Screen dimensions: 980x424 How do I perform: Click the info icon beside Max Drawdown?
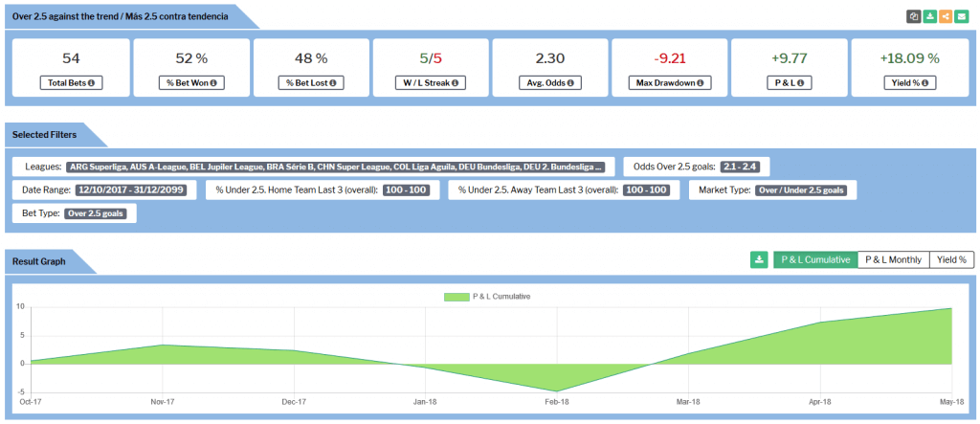coord(700,83)
